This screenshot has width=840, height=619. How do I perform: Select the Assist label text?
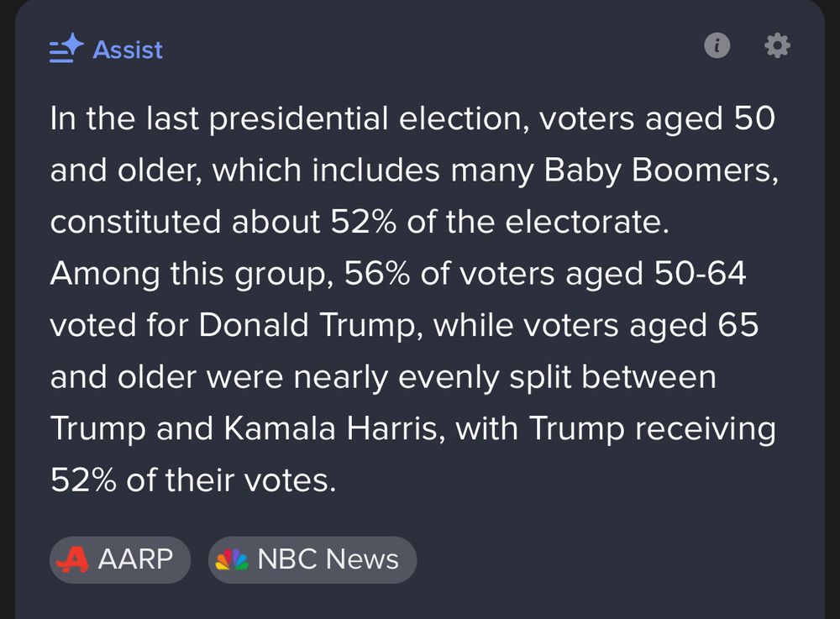tap(128, 50)
